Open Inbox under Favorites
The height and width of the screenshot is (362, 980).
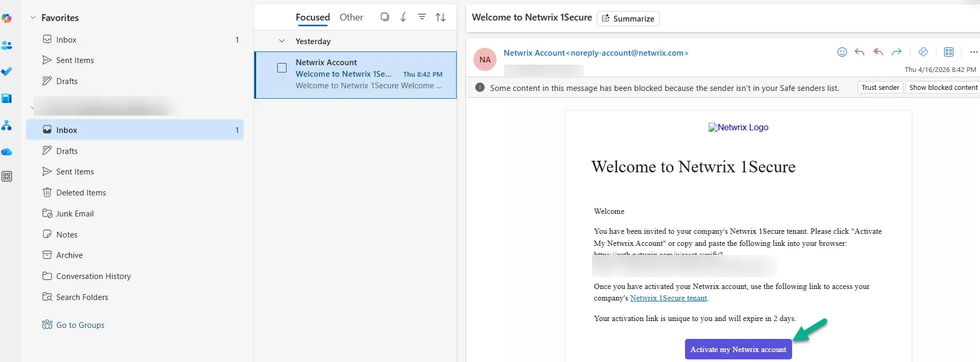pyautogui.click(x=135, y=39)
